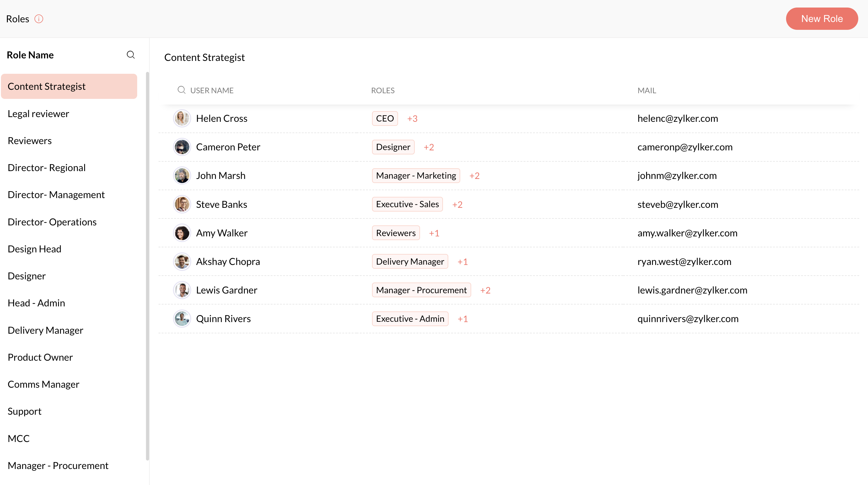The height and width of the screenshot is (485, 868).
Task: Click the Manager - Procurement tag for Lewis
Action: point(421,290)
